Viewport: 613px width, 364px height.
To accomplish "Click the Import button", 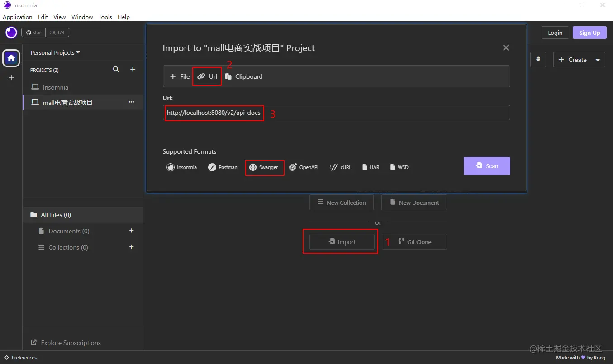I will click(x=342, y=242).
